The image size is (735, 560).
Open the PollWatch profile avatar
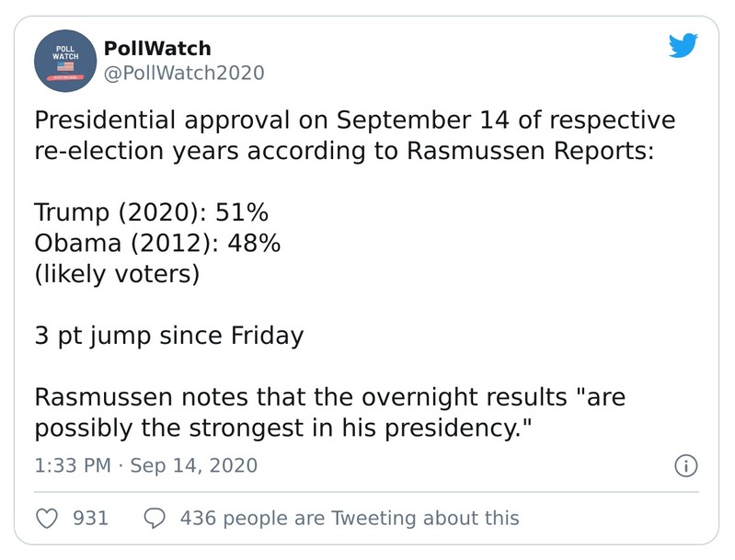click(x=66, y=60)
